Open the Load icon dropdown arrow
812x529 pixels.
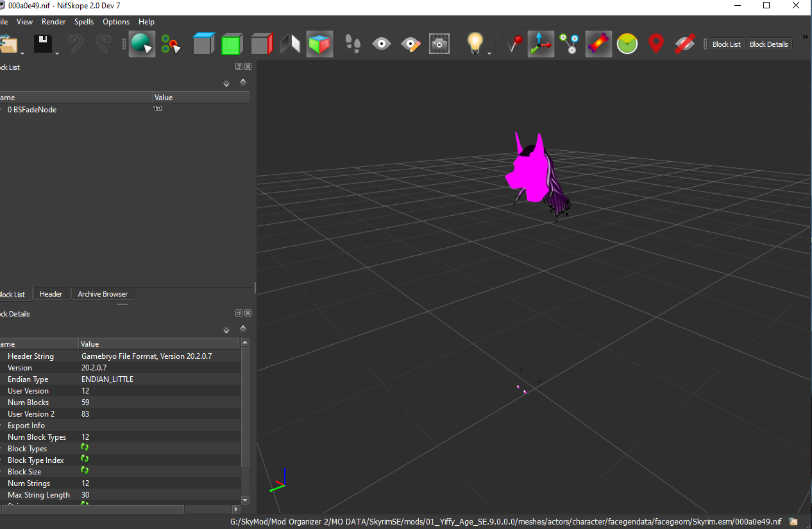pos(22,53)
